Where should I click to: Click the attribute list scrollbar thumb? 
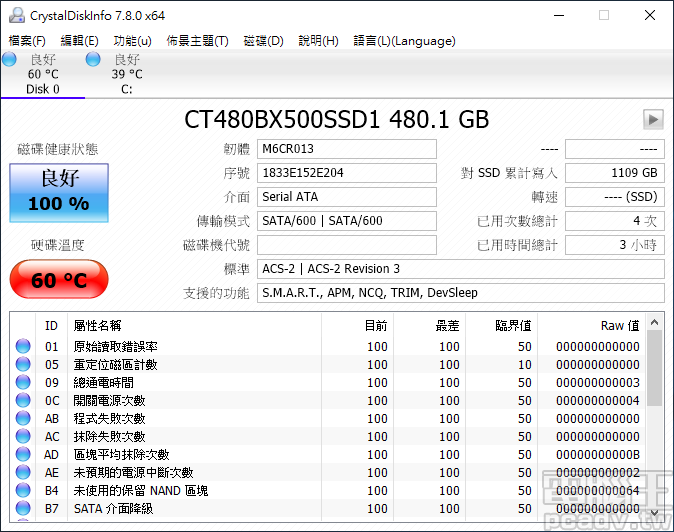[x=655, y=369]
